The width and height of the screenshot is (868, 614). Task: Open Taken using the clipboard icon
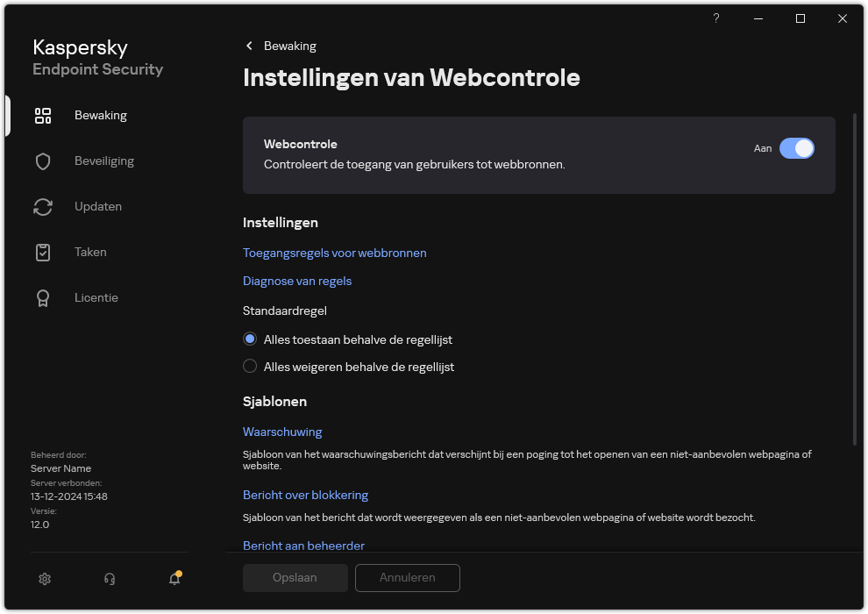point(43,252)
